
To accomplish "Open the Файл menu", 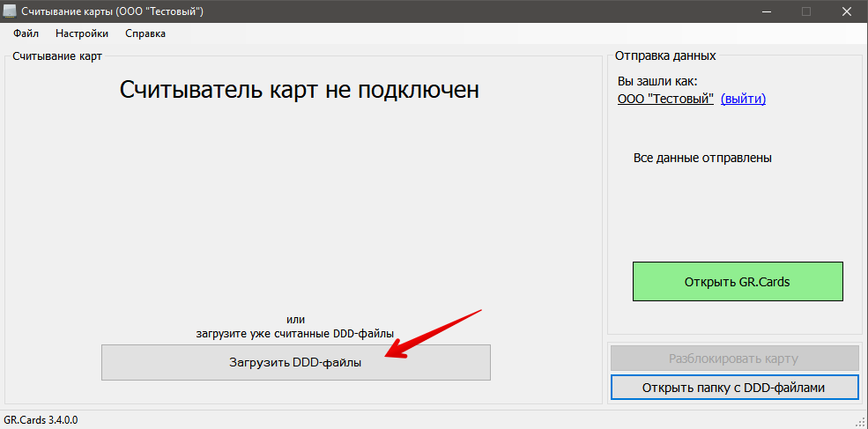I will tap(26, 33).
